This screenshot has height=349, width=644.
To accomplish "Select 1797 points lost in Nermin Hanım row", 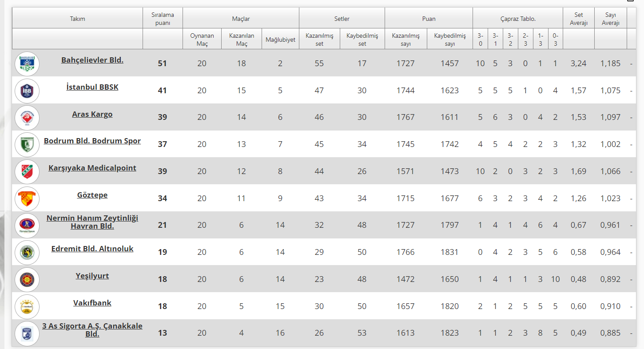I will click(450, 226).
